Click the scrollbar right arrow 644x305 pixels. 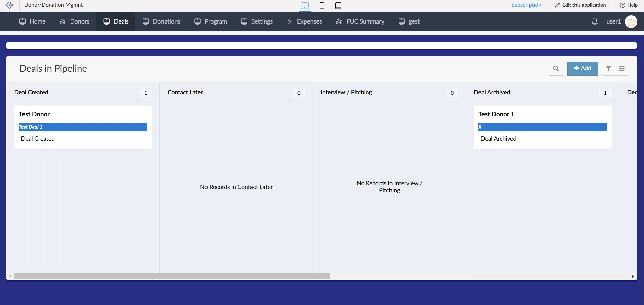pos(633,276)
